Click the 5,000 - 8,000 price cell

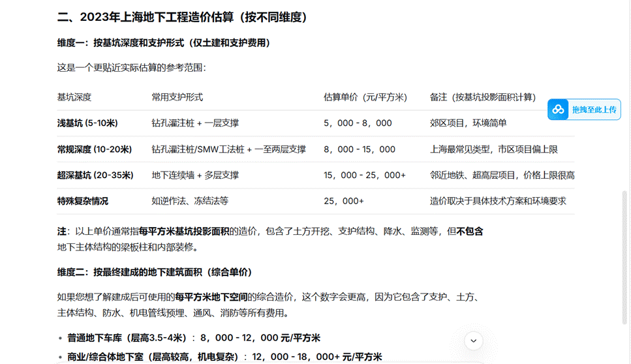[x=358, y=123]
